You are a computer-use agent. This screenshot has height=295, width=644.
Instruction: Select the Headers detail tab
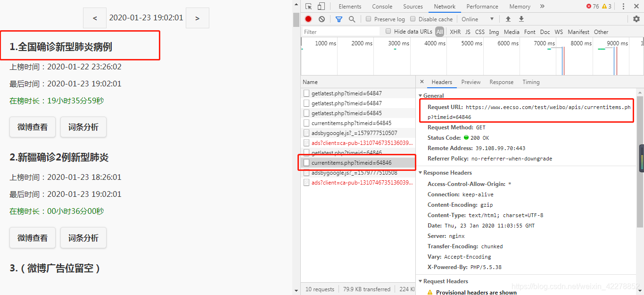442,82
